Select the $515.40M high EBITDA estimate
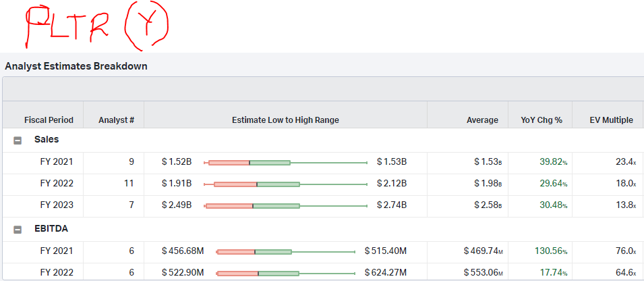 click(x=385, y=251)
